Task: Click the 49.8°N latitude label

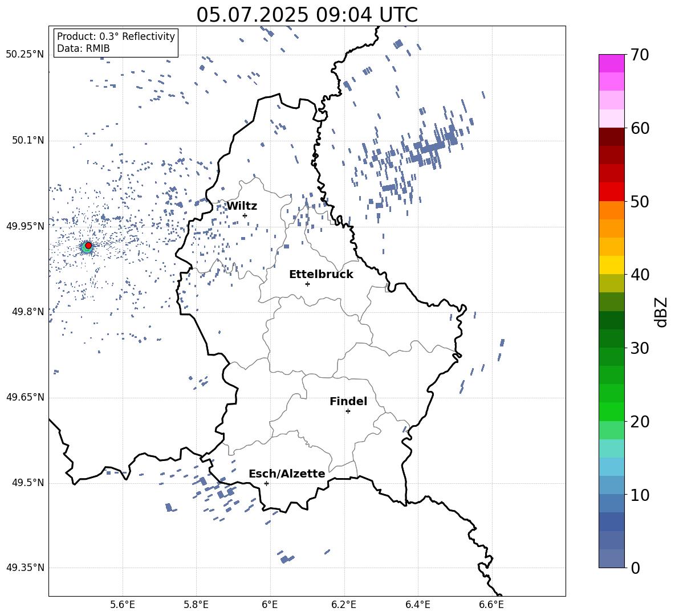Action: pyautogui.click(x=27, y=312)
